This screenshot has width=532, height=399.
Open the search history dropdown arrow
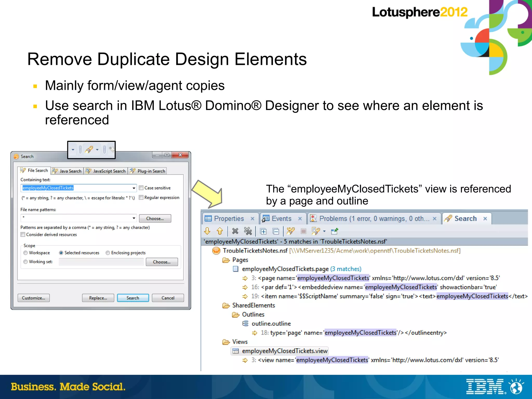(x=324, y=231)
